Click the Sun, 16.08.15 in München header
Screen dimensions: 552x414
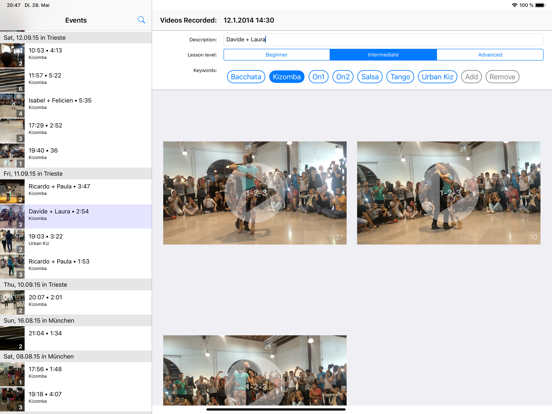click(76, 320)
